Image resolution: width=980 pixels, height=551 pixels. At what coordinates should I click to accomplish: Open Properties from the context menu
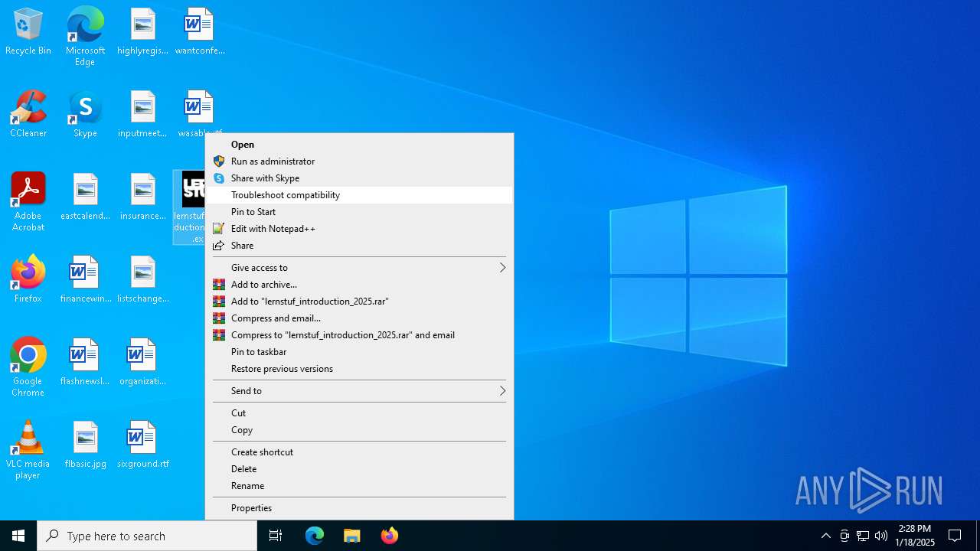click(x=359, y=508)
